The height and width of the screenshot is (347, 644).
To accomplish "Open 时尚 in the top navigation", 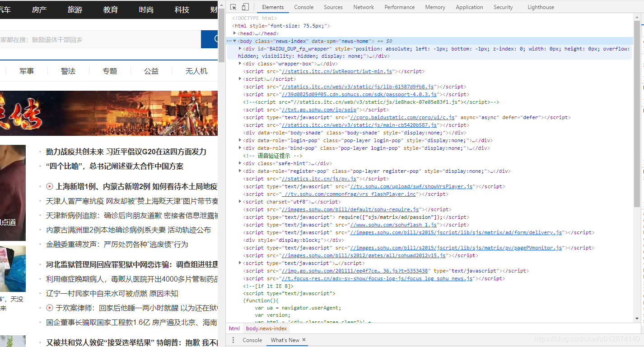I will [x=146, y=9].
